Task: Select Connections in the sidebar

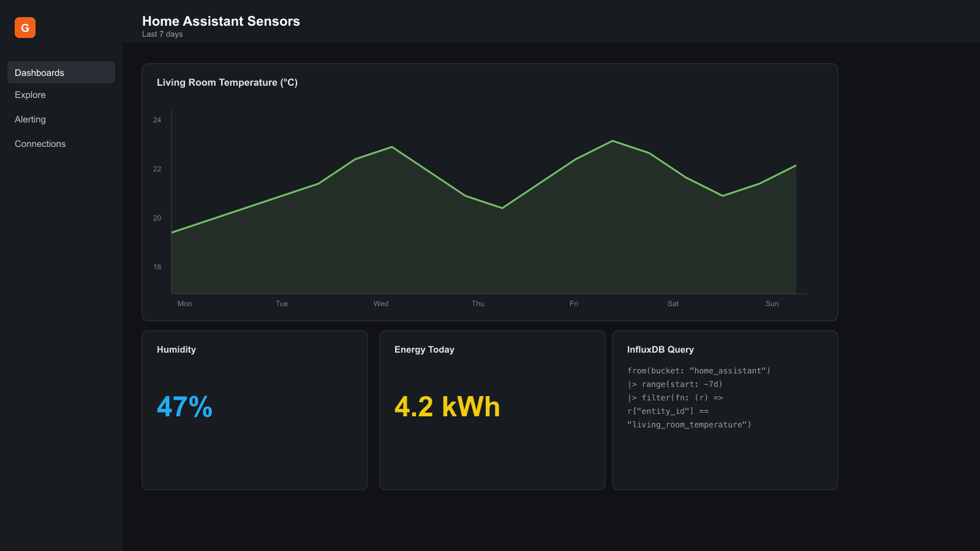Action: [x=40, y=144]
